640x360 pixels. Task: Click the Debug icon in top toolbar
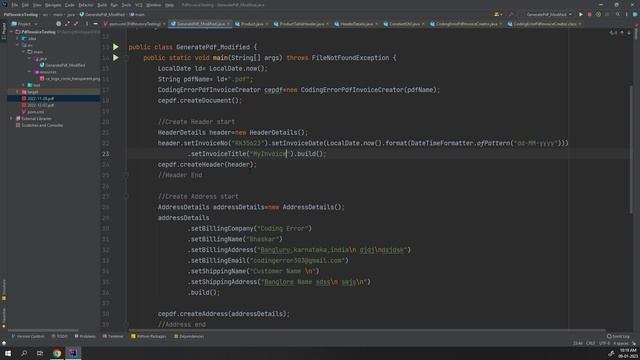598,14
